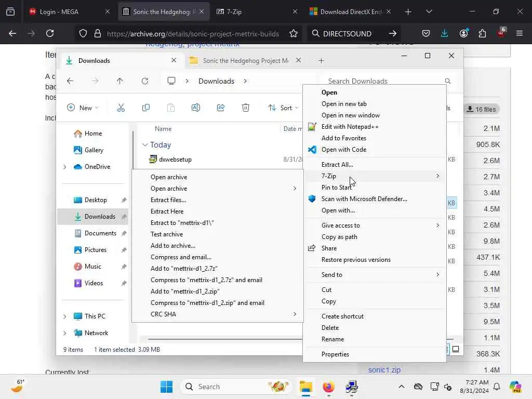532x399 pixels.
Task: List all Firefox tabs dropdown
Action: 429,12
